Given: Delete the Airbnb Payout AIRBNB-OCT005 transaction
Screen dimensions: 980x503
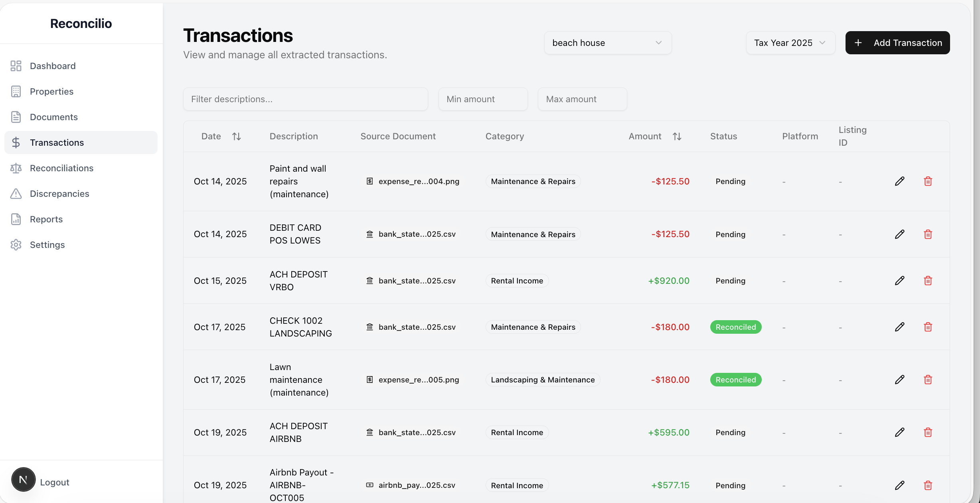Looking at the screenshot, I should coord(928,485).
